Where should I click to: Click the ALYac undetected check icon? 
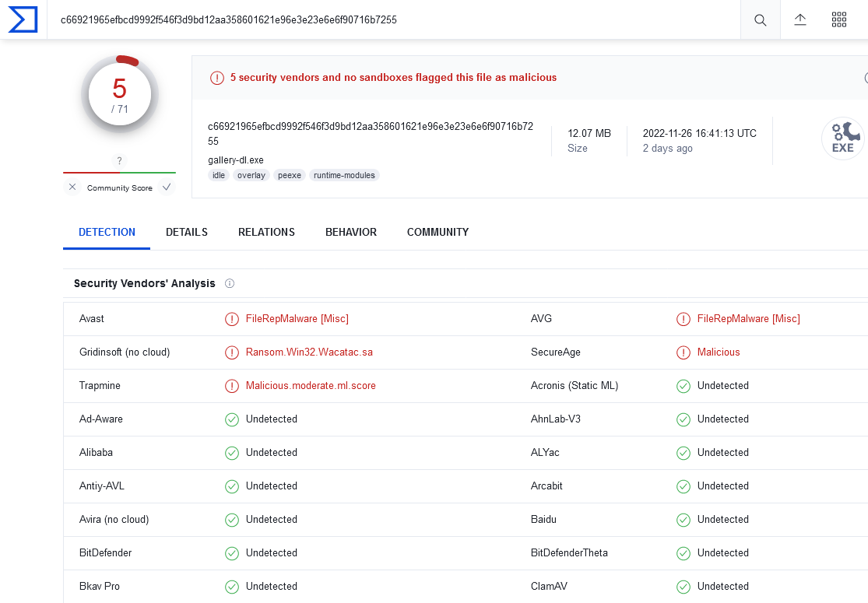pos(684,453)
